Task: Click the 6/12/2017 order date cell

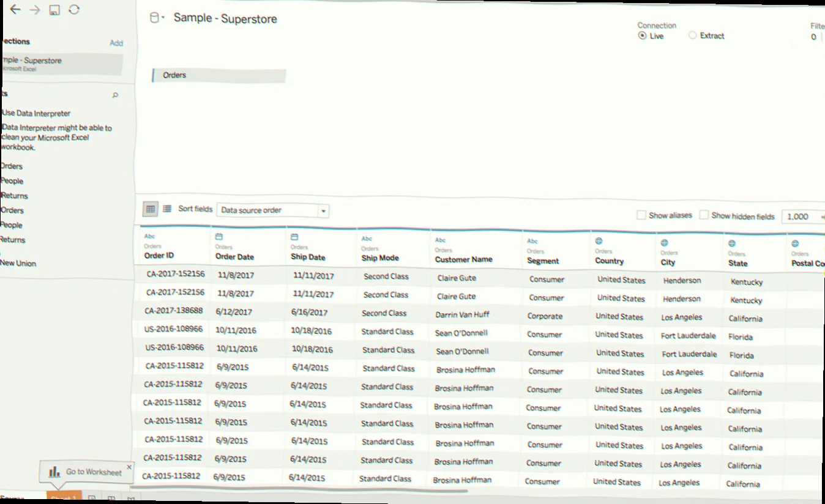Action: coord(234,311)
